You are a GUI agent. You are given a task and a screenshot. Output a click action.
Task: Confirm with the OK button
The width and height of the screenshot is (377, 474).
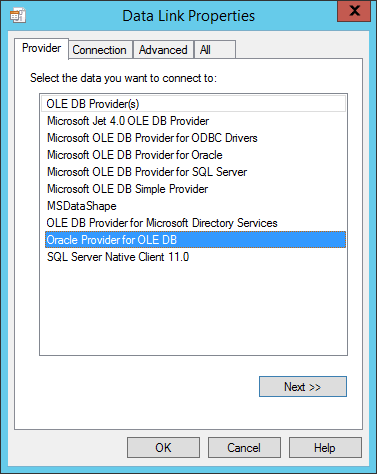pyautogui.click(x=163, y=448)
